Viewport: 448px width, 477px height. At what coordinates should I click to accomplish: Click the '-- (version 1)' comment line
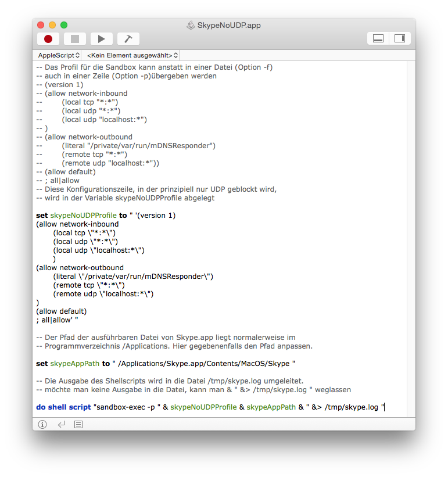[x=60, y=85]
